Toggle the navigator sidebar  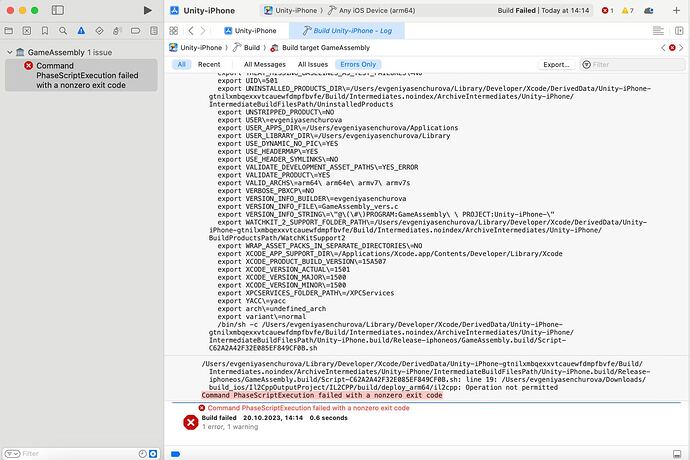pos(58,10)
